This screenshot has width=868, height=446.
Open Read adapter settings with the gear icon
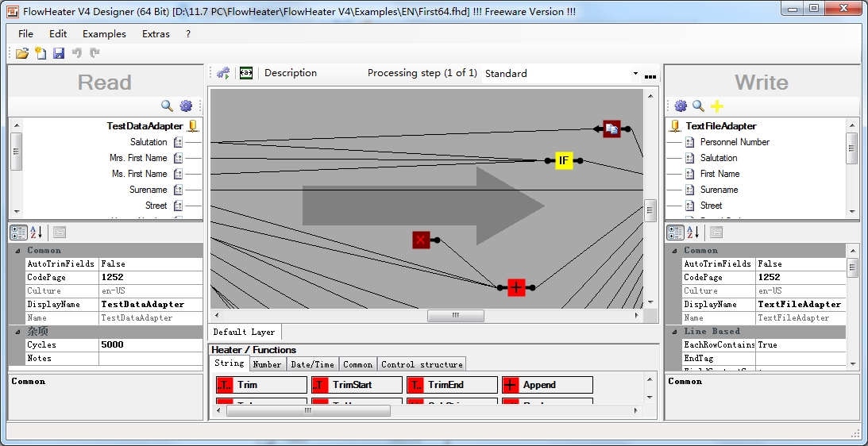tap(186, 105)
